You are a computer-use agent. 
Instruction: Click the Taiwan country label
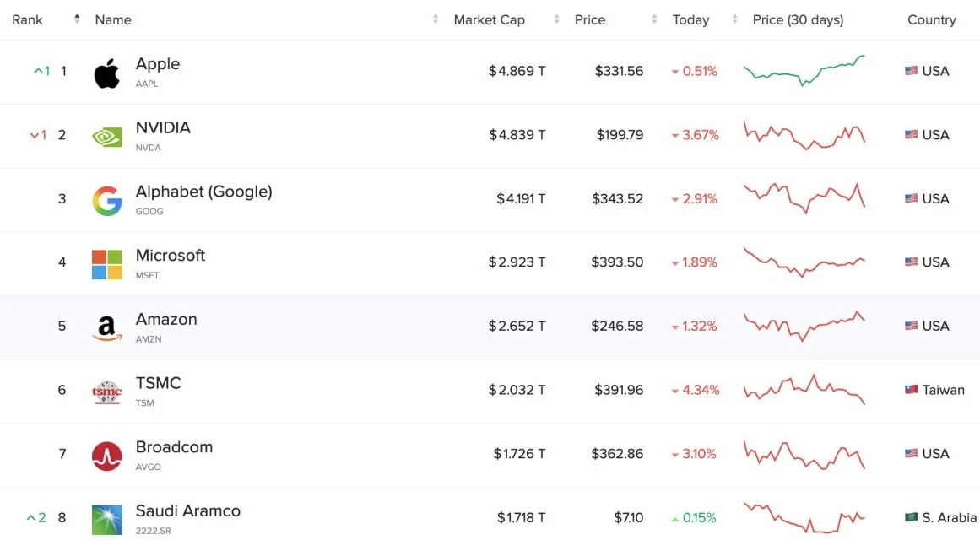point(943,390)
